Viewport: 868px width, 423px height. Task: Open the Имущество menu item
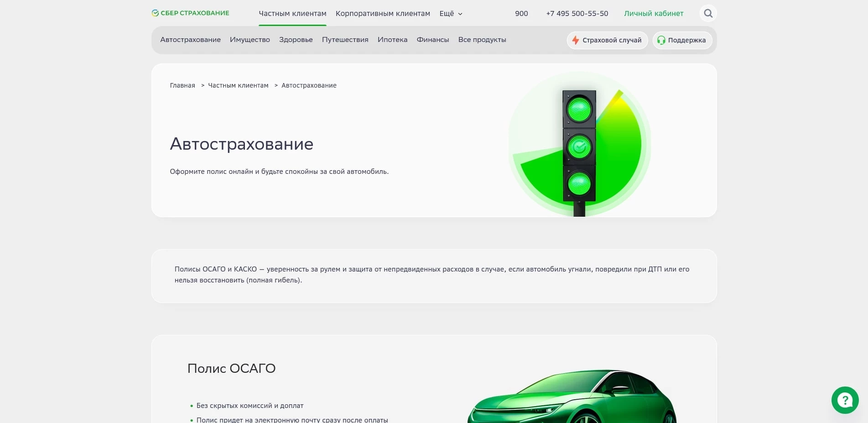click(x=250, y=40)
